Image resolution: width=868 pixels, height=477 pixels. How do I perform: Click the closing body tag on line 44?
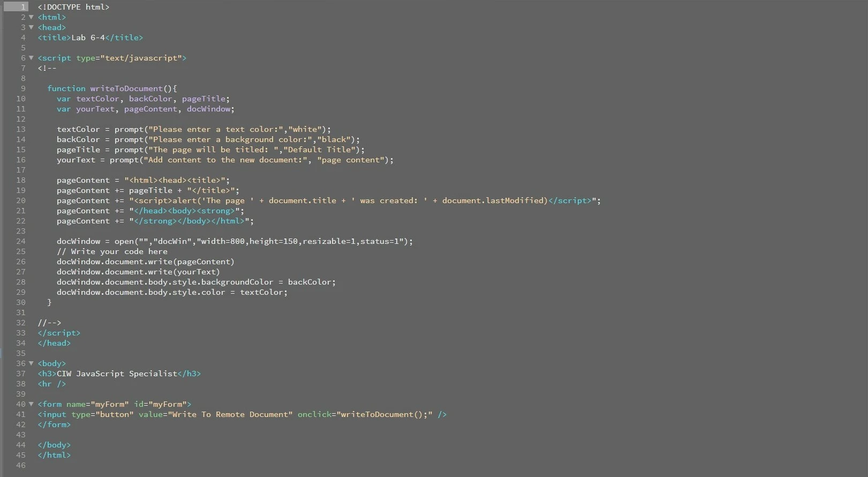click(x=54, y=445)
